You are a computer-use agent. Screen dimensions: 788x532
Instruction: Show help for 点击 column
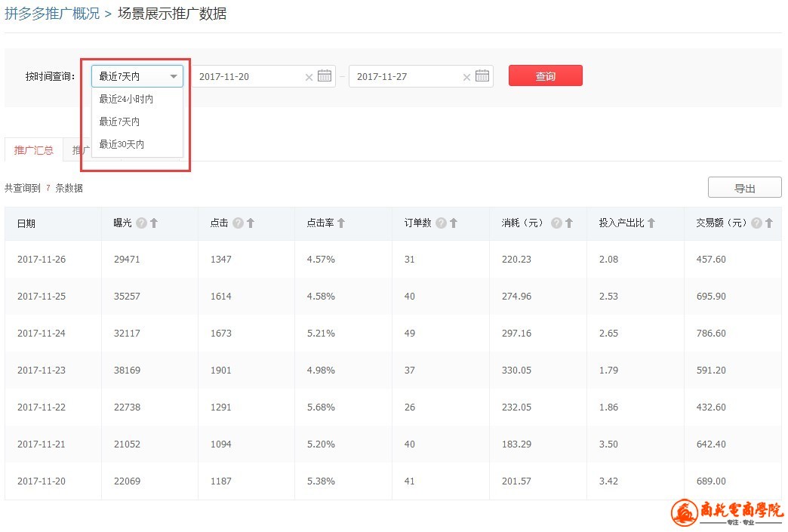coord(239,223)
